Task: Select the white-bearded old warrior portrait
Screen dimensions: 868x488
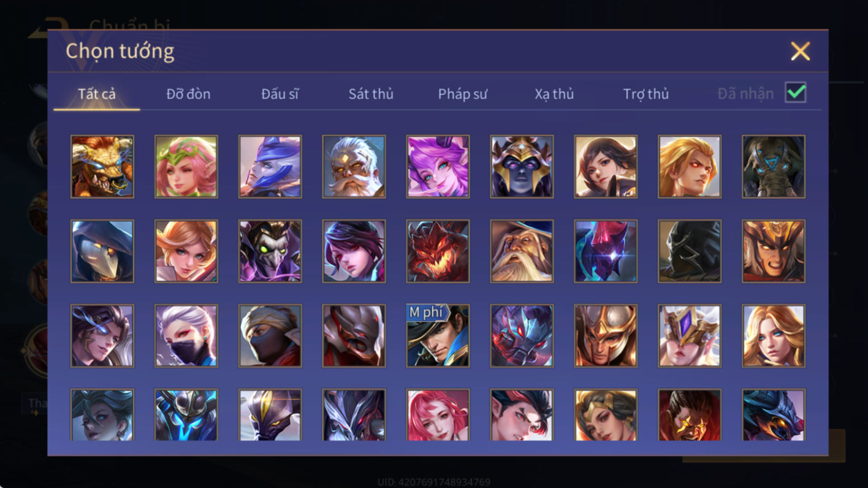Action: pyautogui.click(x=354, y=166)
